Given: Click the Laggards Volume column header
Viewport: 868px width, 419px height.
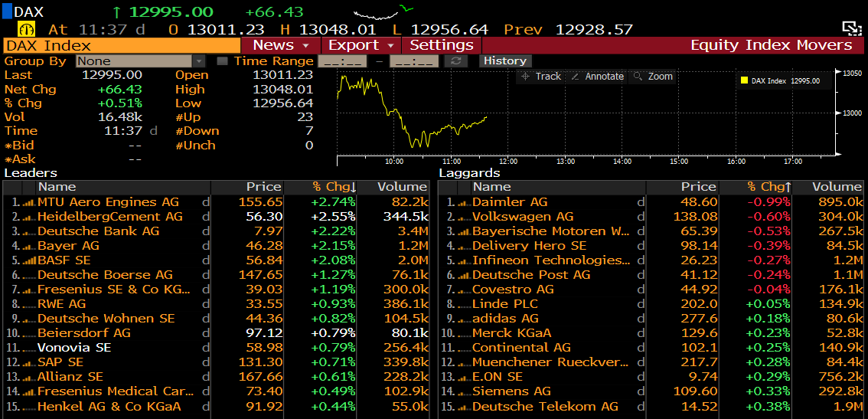Looking at the screenshot, I should (x=828, y=188).
